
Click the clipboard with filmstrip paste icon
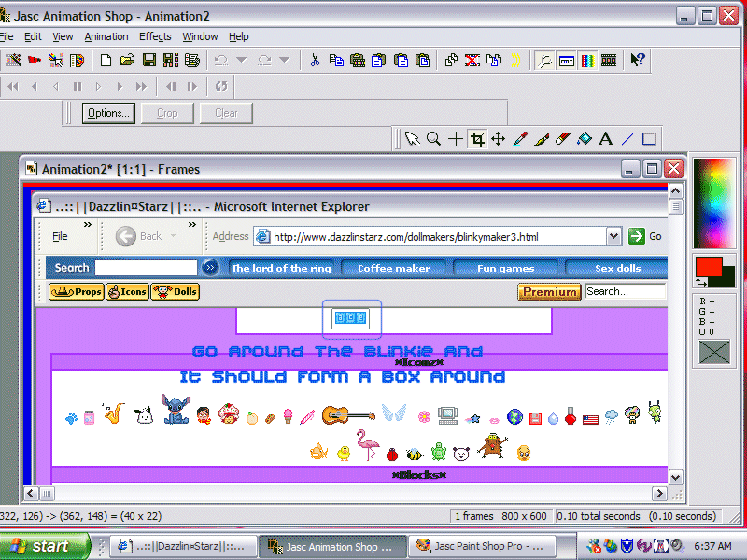point(358,60)
